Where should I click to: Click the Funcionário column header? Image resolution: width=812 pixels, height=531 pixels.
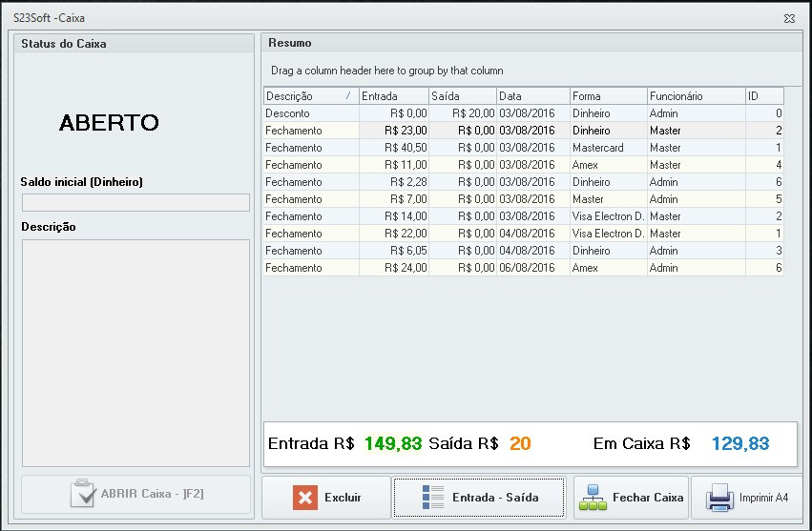[695, 96]
